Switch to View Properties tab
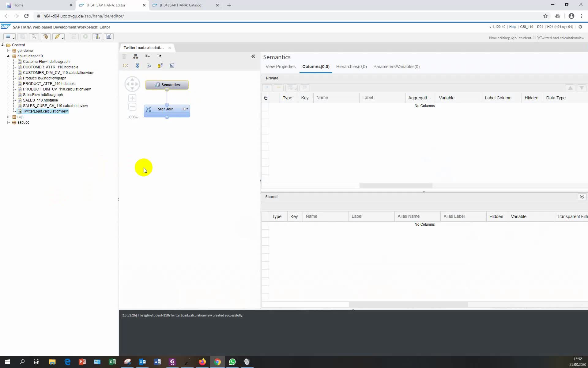Image resolution: width=588 pixels, height=368 pixels. pyautogui.click(x=281, y=67)
